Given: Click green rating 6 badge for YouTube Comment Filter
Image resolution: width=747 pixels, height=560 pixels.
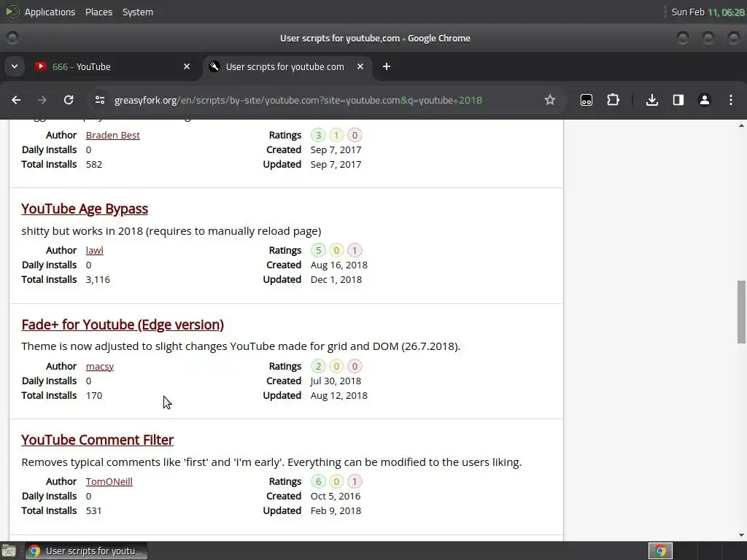Looking at the screenshot, I should click(x=318, y=481).
